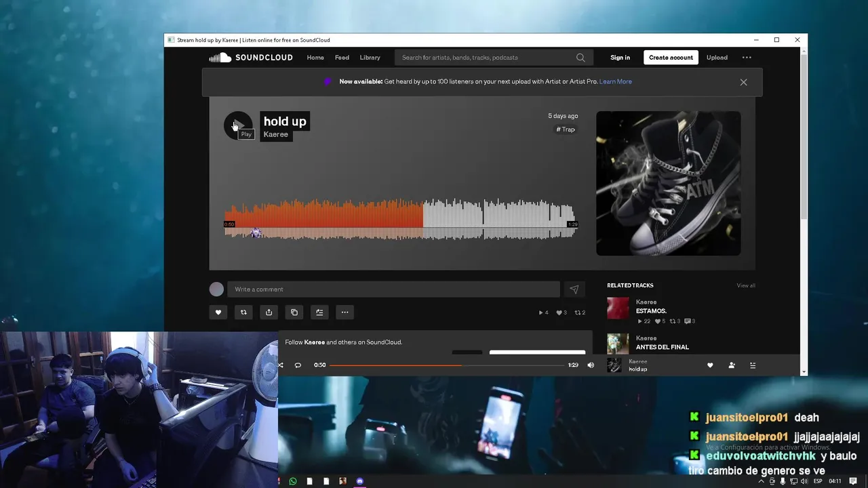Play the track hold up
This screenshot has width=868, height=488.
238,125
